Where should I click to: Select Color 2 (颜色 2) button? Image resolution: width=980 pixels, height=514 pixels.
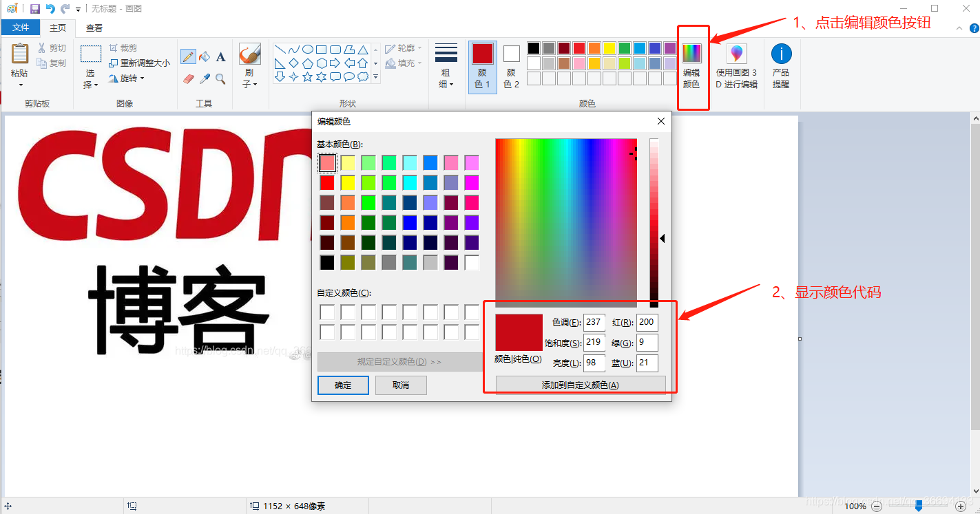(511, 67)
